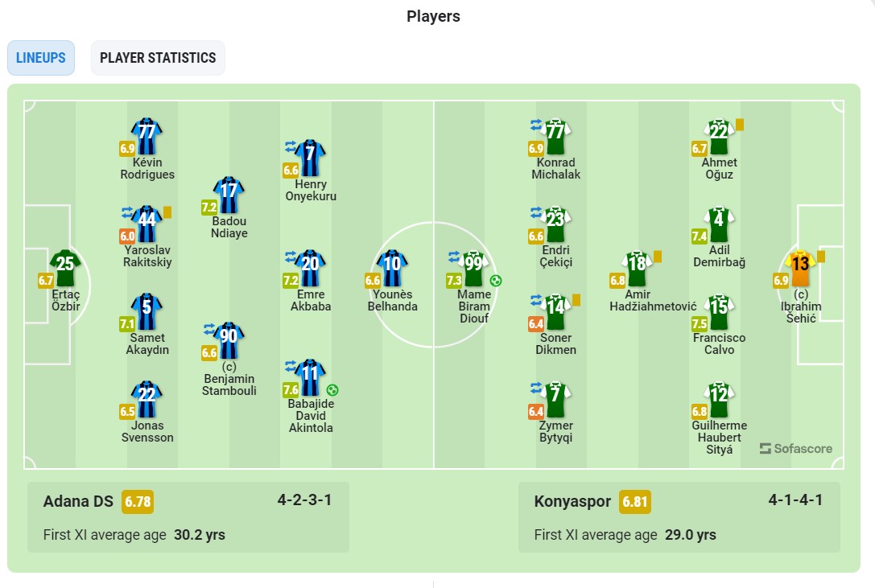This screenshot has width=875, height=588.
Task: Click substitution arrows on Konrad Michalak
Action: click(x=536, y=125)
